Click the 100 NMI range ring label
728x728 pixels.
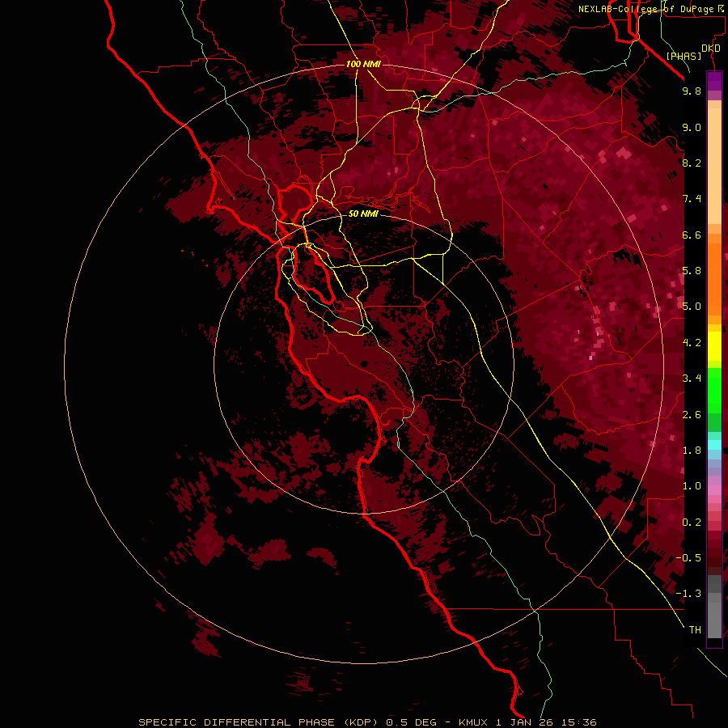click(363, 64)
